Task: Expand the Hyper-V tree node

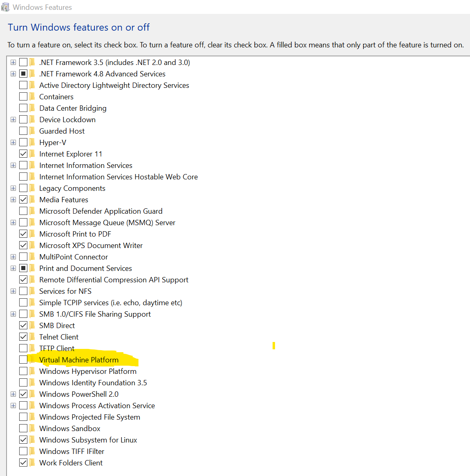Action: click(x=13, y=142)
